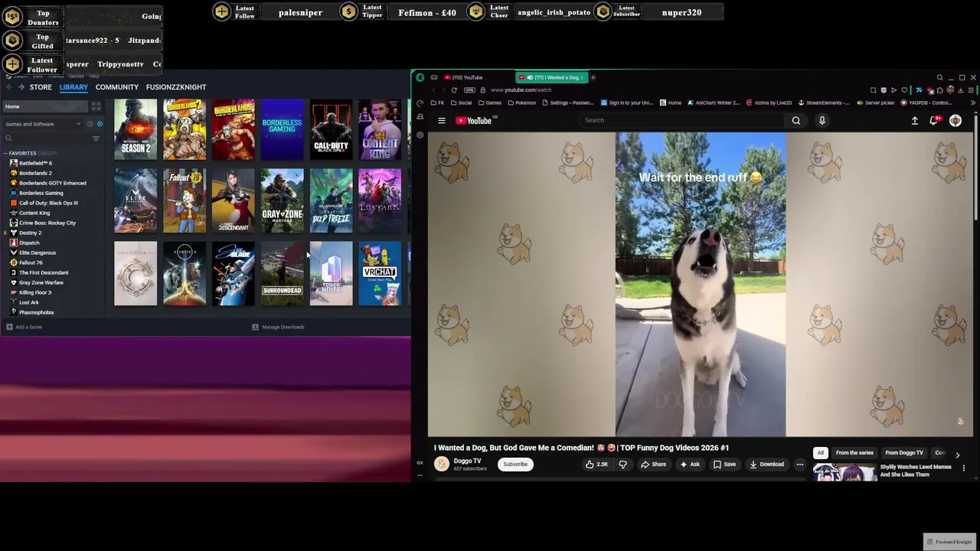Viewport: 980px width, 551px height.
Task: Select From the series chip
Action: click(x=854, y=452)
